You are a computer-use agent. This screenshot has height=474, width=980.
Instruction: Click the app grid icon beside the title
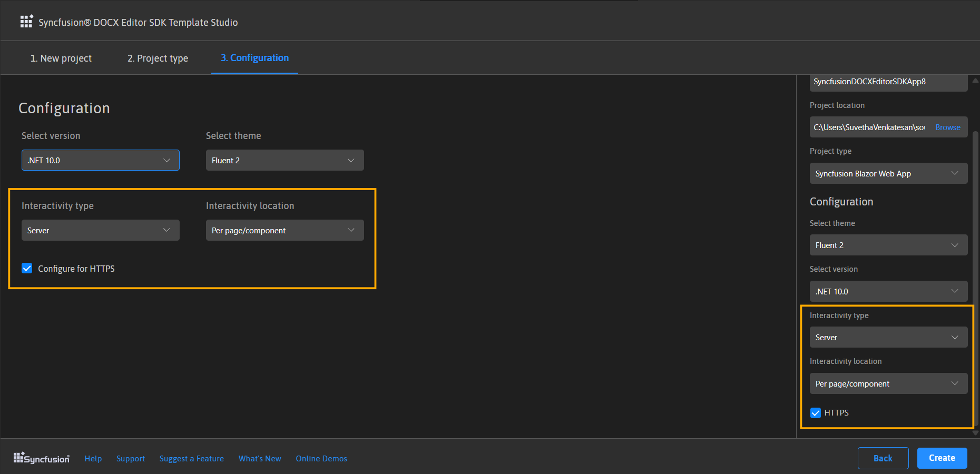(x=26, y=21)
